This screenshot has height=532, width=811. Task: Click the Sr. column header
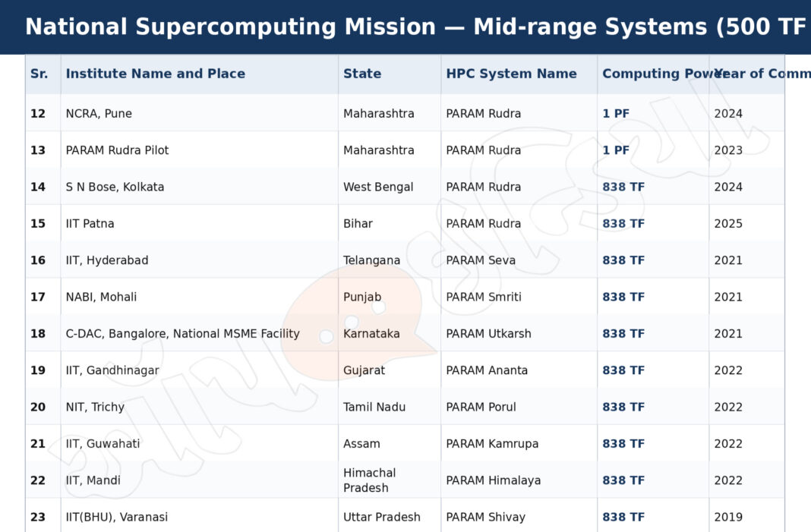[39, 74]
